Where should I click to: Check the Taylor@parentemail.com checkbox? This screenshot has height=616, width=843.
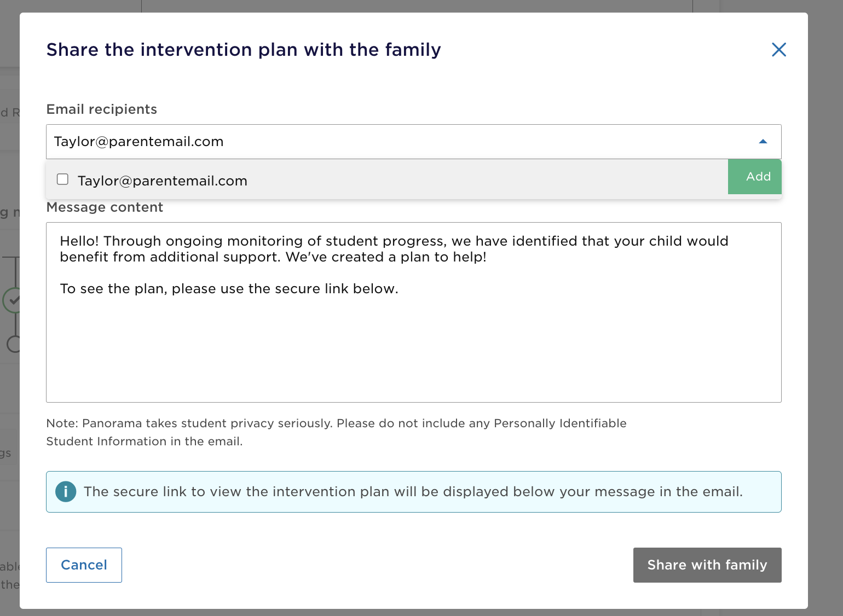(63, 179)
